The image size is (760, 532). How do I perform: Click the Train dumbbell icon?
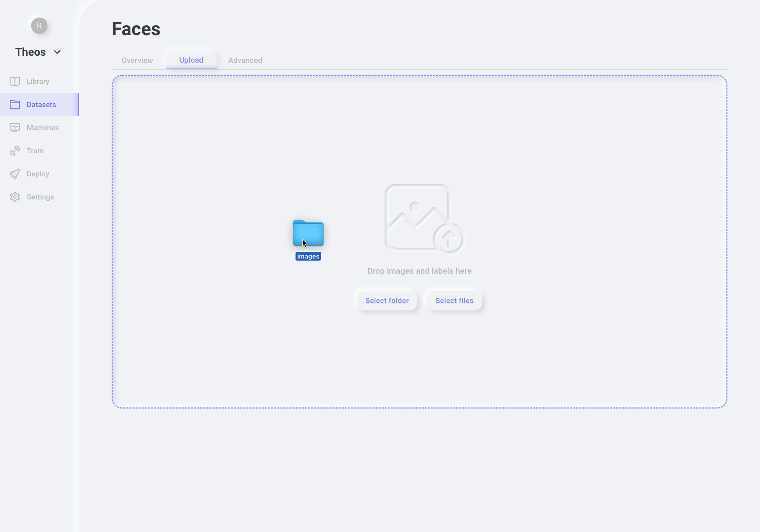[x=15, y=151]
